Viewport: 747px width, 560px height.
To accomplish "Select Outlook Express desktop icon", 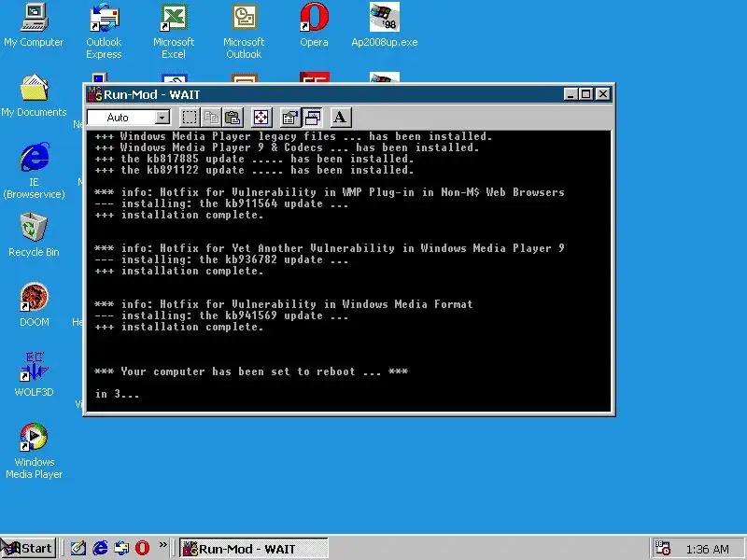I will 104,31.
